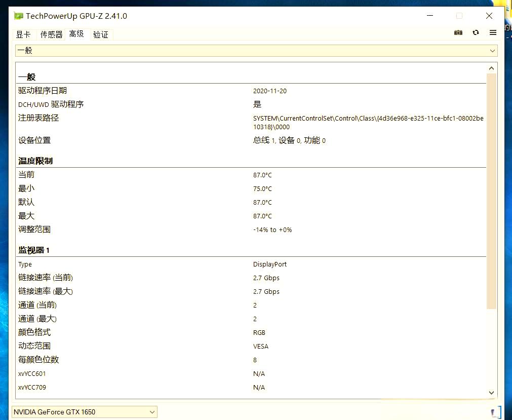Expand the 一般 dropdown via its chevron
Image resolution: width=512 pixels, height=420 pixels.
click(x=492, y=51)
